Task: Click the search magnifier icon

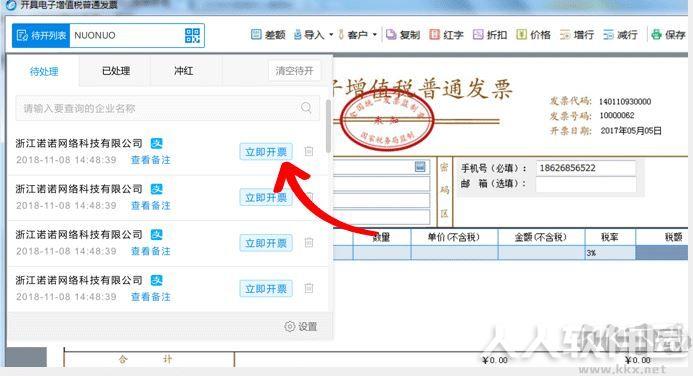Action: click(306, 107)
